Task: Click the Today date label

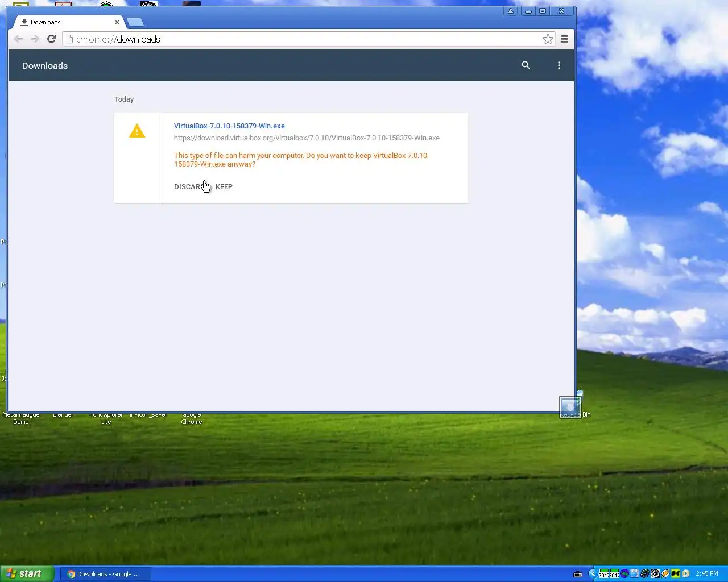Action: pyautogui.click(x=124, y=99)
